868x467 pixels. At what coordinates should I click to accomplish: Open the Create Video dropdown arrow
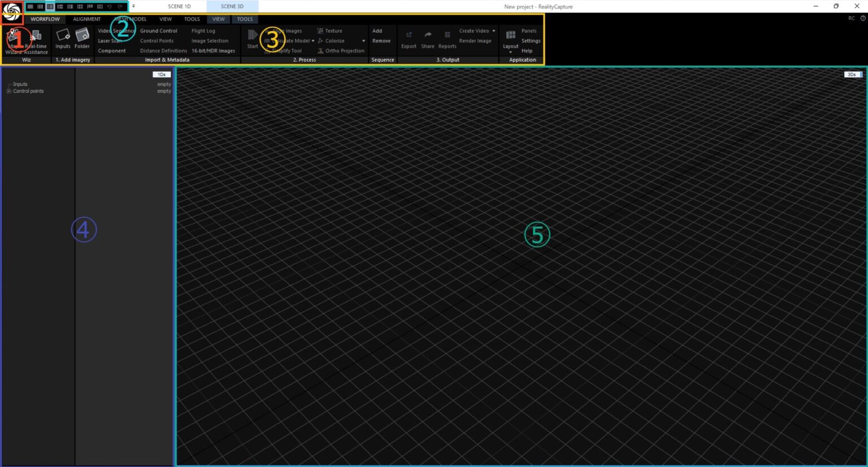coord(494,31)
